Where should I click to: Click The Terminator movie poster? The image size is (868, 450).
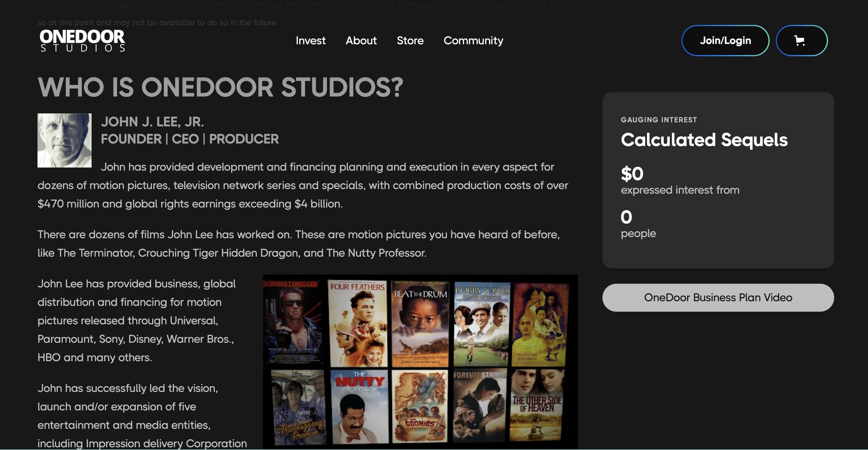293,322
